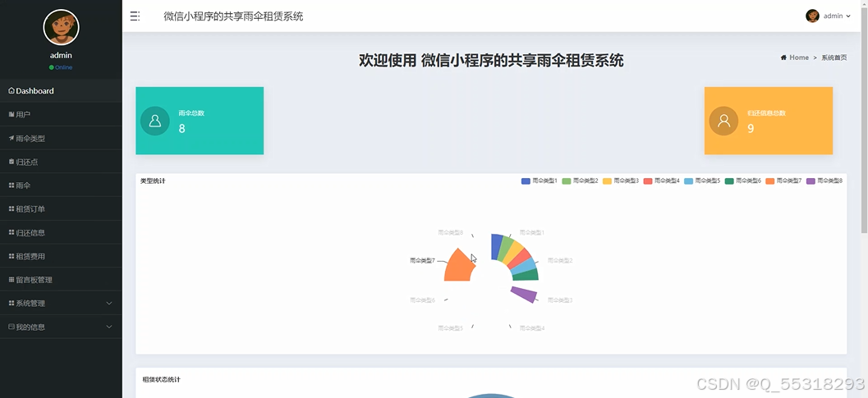Image resolution: width=868 pixels, height=398 pixels.
Task: Toggle 雨伞类型1 blue legend swatch
Action: coord(526,181)
